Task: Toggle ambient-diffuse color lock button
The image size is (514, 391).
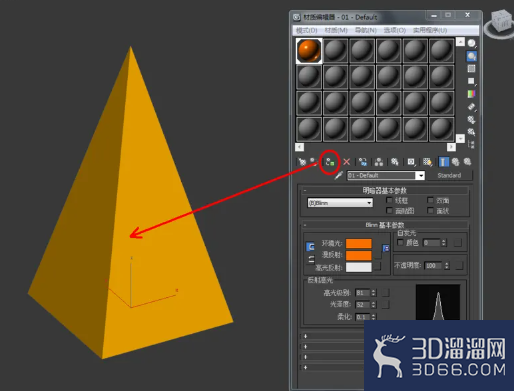Action: coord(310,247)
